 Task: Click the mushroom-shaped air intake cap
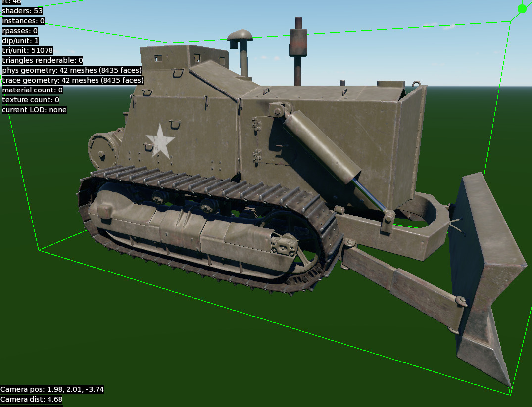click(240, 36)
